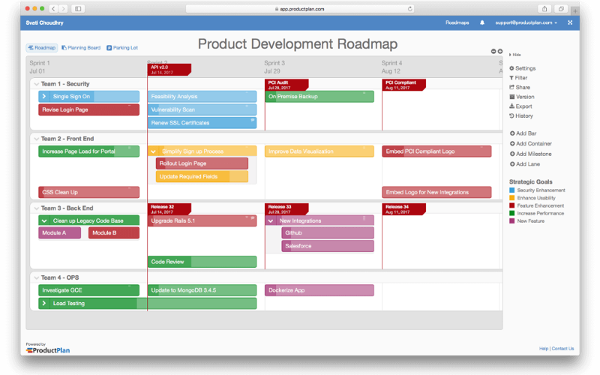Click the Security Enhancement blue swatch
600x375 pixels.
tap(512, 190)
